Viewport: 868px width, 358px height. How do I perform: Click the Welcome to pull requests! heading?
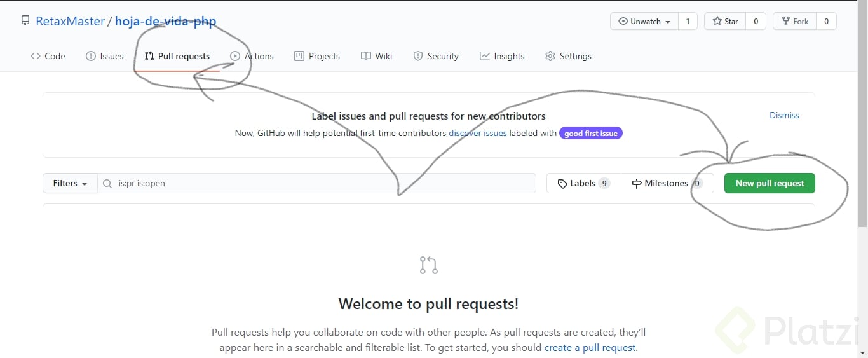click(x=428, y=304)
